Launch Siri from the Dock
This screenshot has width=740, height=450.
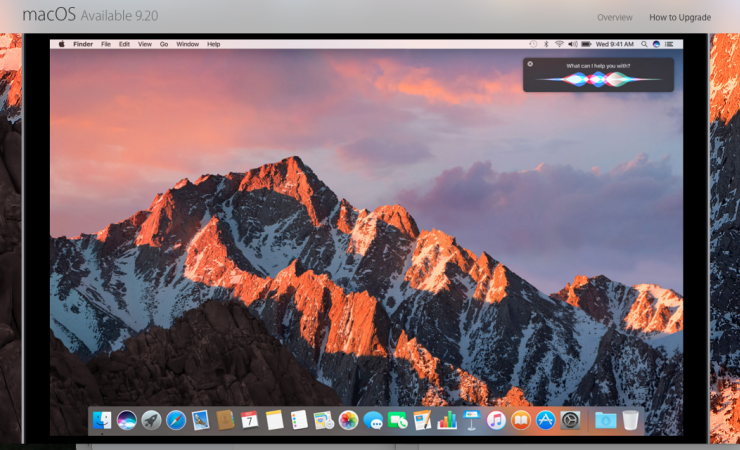(x=126, y=420)
